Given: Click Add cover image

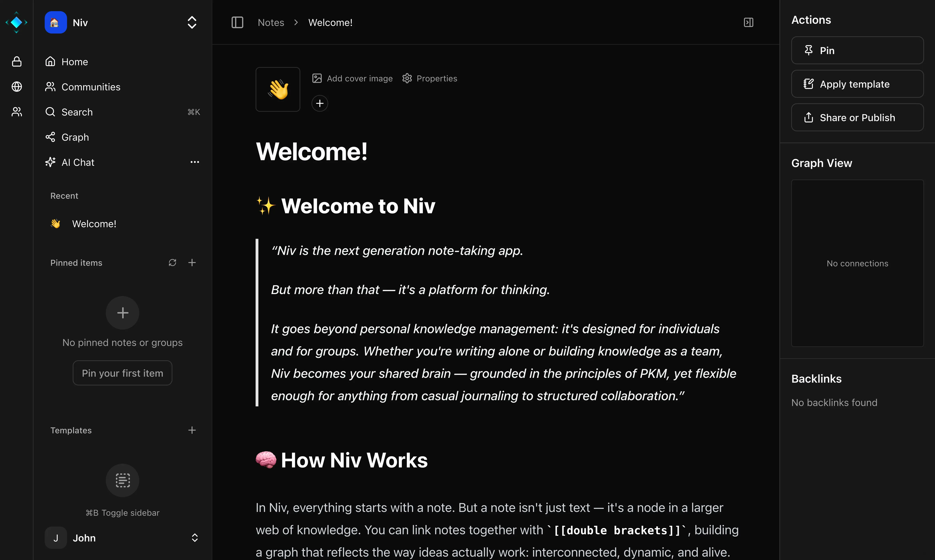Looking at the screenshot, I should [352, 78].
